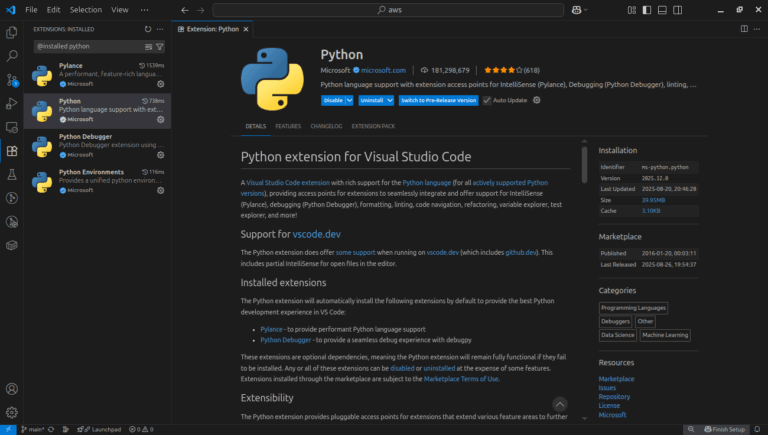This screenshot has width=768, height=435.
Task: Open Python Debugger manage gear icon
Action: click(161, 155)
